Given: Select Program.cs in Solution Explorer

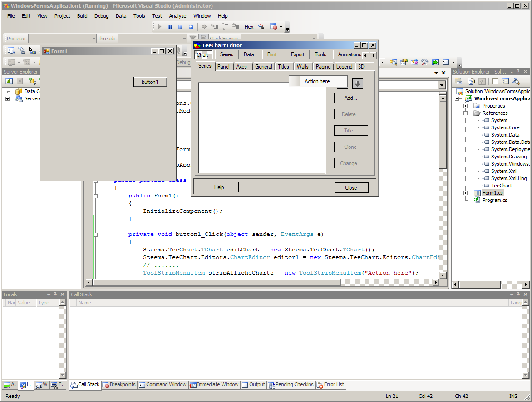Looking at the screenshot, I should pos(495,201).
